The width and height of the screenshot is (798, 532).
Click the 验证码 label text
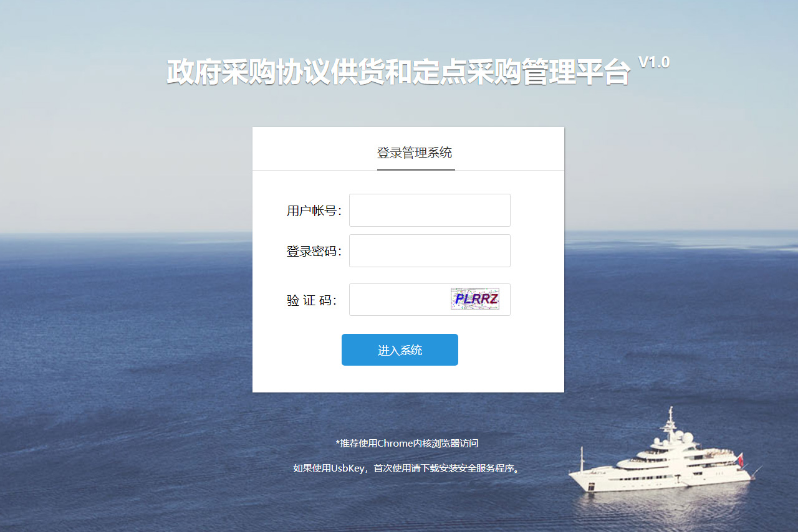312,300
